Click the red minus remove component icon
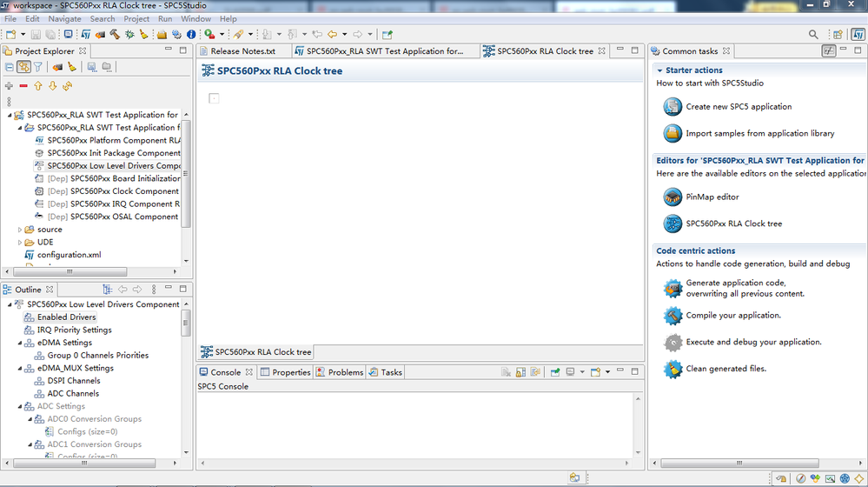Image resolution: width=868 pixels, height=487 pixels. 23,86
